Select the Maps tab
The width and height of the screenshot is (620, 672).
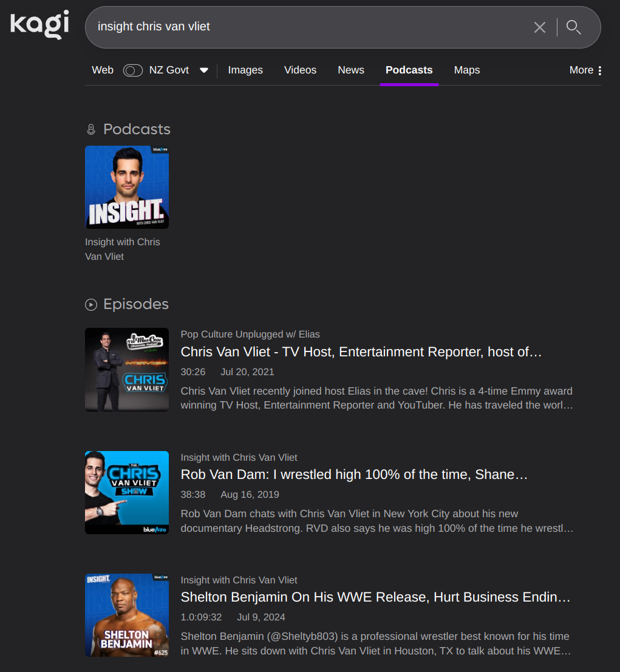click(466, 70)
